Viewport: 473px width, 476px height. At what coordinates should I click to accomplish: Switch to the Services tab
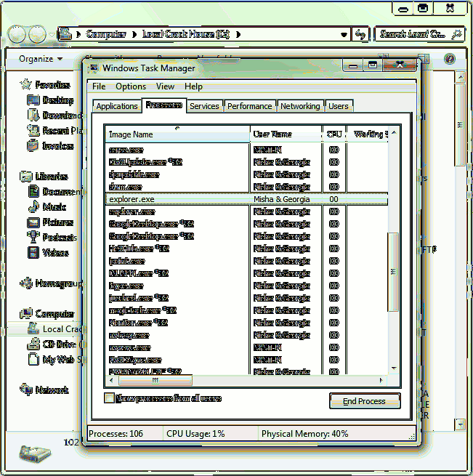(204, 106)
